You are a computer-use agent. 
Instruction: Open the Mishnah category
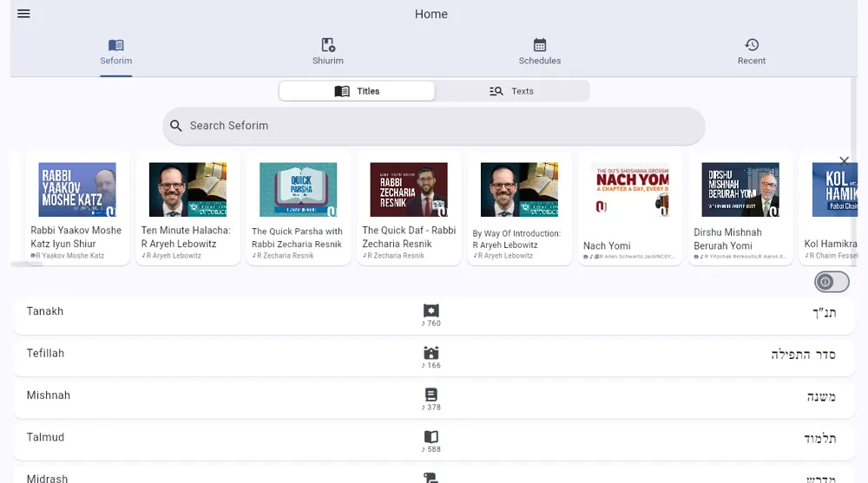(x=433, y=400)
